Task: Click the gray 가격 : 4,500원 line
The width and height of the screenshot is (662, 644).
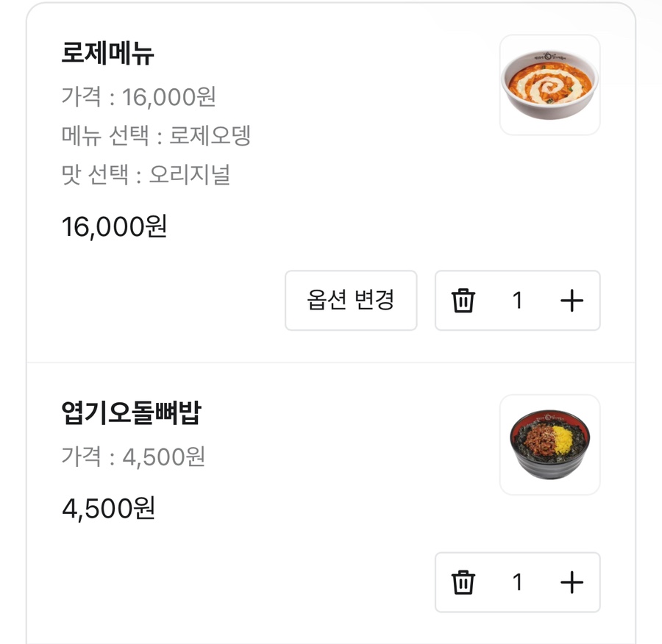Action: pyautogui.click(x=133, y=457)
